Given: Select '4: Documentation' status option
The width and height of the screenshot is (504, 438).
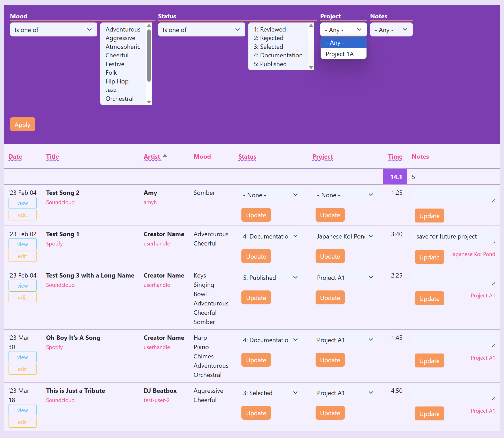Looking at the screenshot, I should coord(278,55).
